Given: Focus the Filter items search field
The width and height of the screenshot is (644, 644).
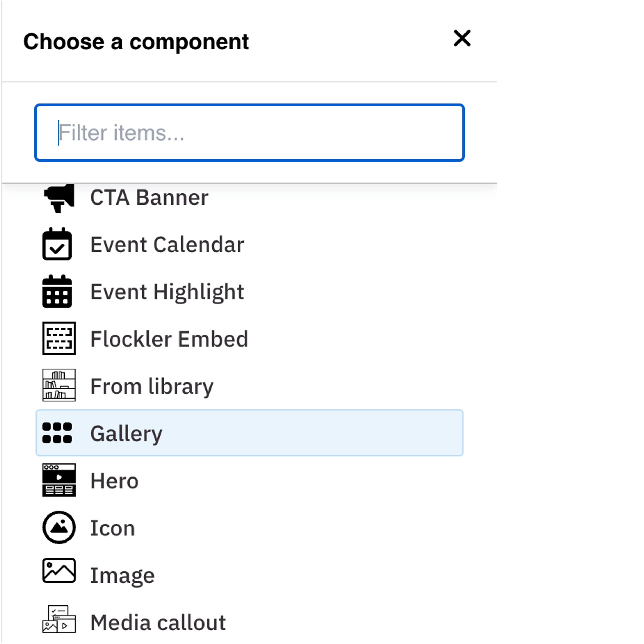Looking at the screenshot, I should [249, 133].
